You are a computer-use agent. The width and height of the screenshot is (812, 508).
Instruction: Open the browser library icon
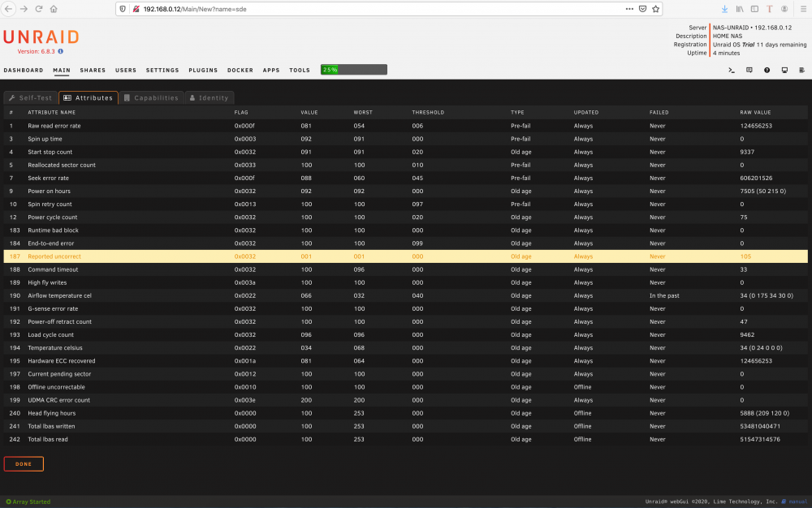click(x=740, y=9)
